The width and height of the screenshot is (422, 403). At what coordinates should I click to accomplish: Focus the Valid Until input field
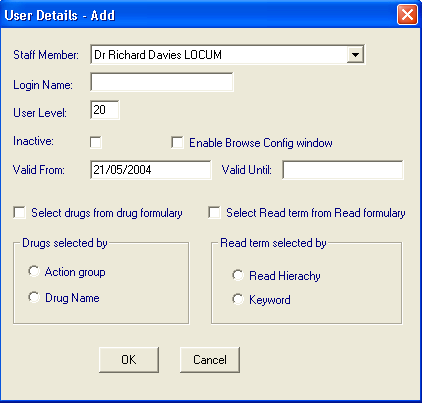pos(343,170)
